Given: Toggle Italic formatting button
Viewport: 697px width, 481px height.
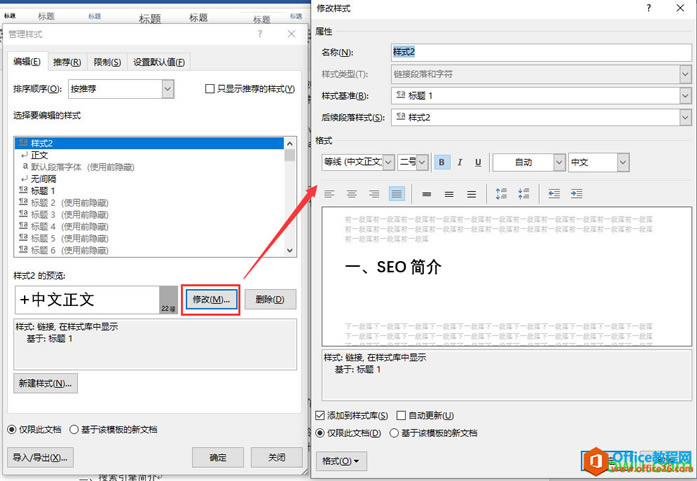Looking at the screenshot, I should [460, 162].
